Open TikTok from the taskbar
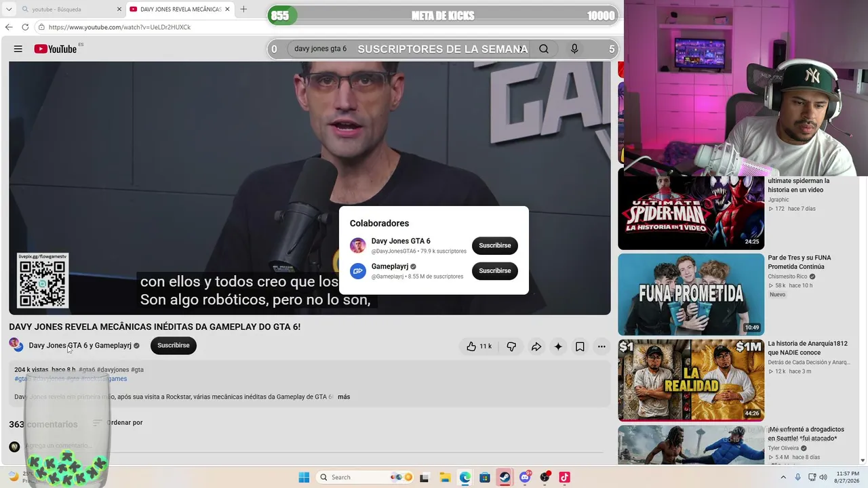Viewport: 868px width, 488px height. point(564,477)
